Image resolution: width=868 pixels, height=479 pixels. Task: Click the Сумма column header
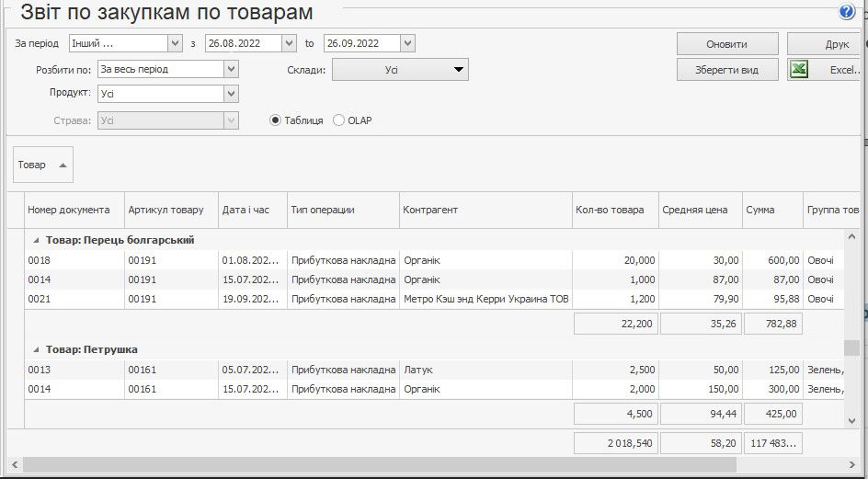coord(760,210)
